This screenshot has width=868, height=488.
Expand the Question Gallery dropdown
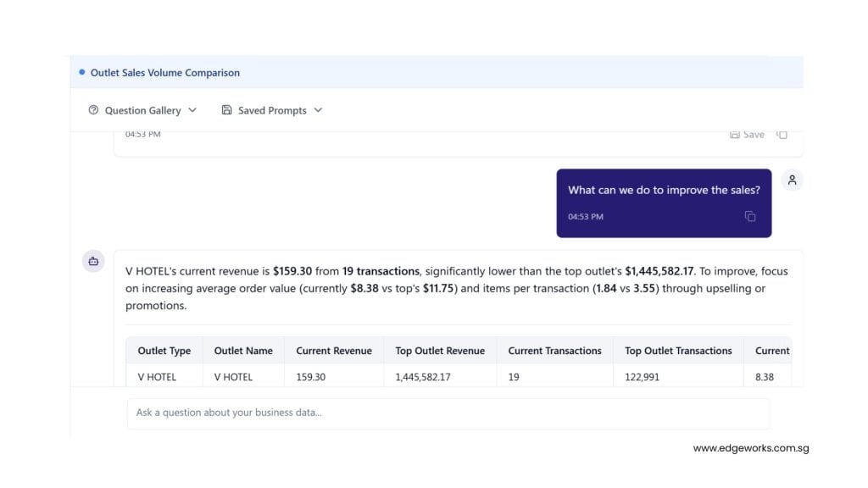[192, 110]
